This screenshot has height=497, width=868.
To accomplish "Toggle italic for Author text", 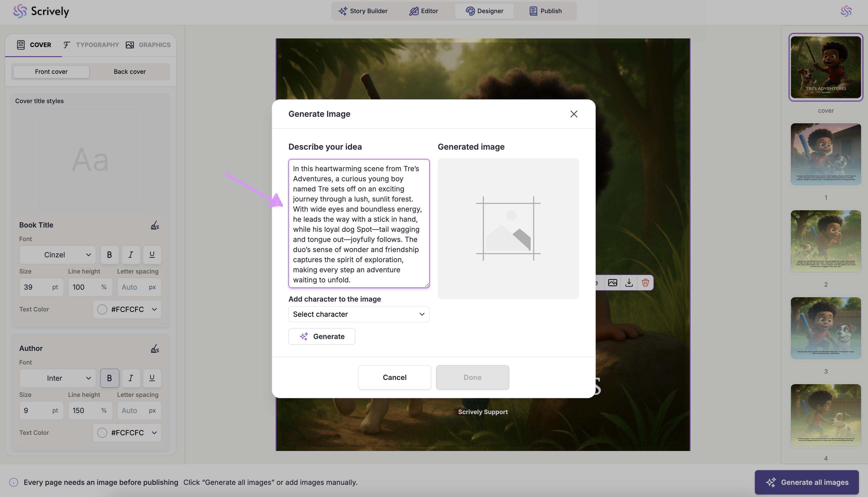I will click(x=131, y=378).
